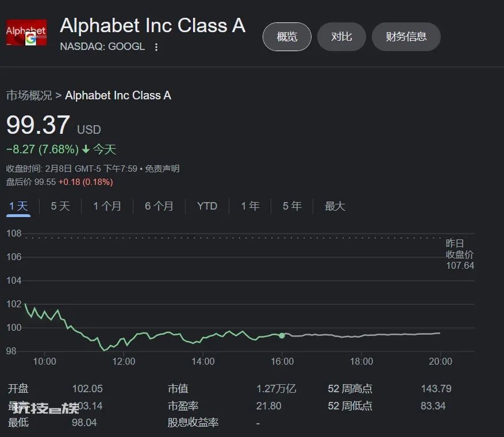Open the 财务信息 financials button

406,37
